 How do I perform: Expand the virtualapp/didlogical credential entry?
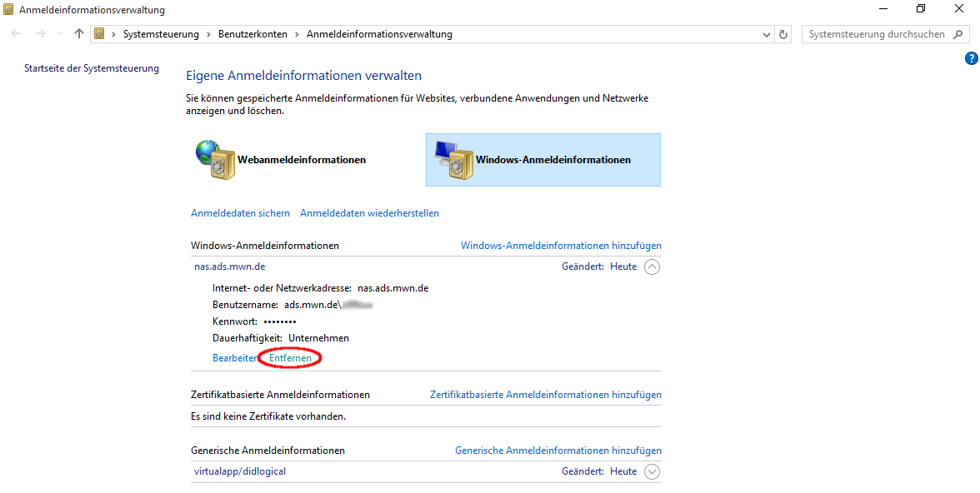tap(652, 471)
